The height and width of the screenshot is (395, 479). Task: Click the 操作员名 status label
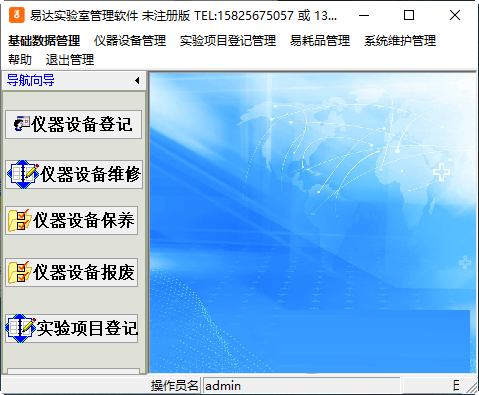tap(174, 386)
